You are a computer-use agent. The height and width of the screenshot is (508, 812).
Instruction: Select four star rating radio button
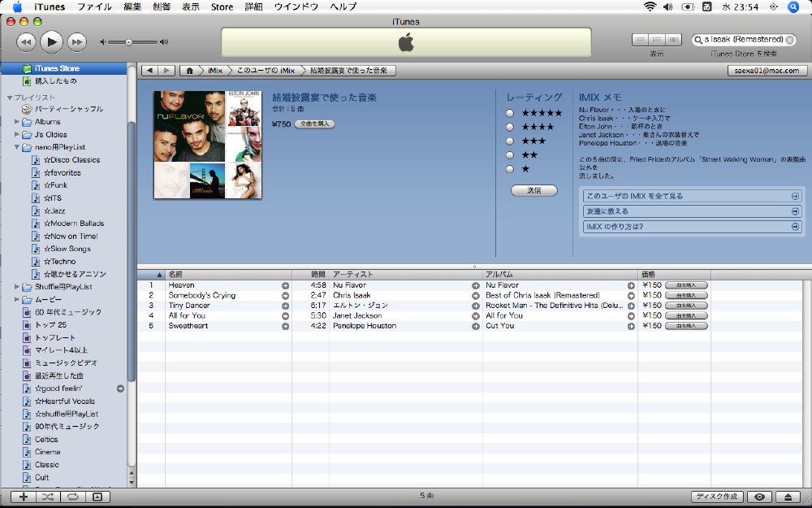click(x=510, y=127)
